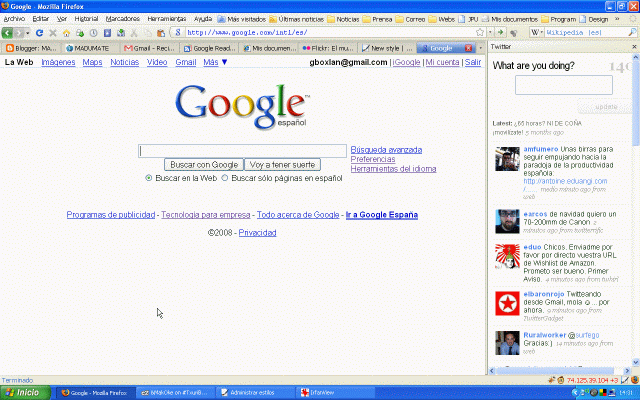Open the Privacidad link
The height and width of the screenshot is (400, 640).
[257, 233]
